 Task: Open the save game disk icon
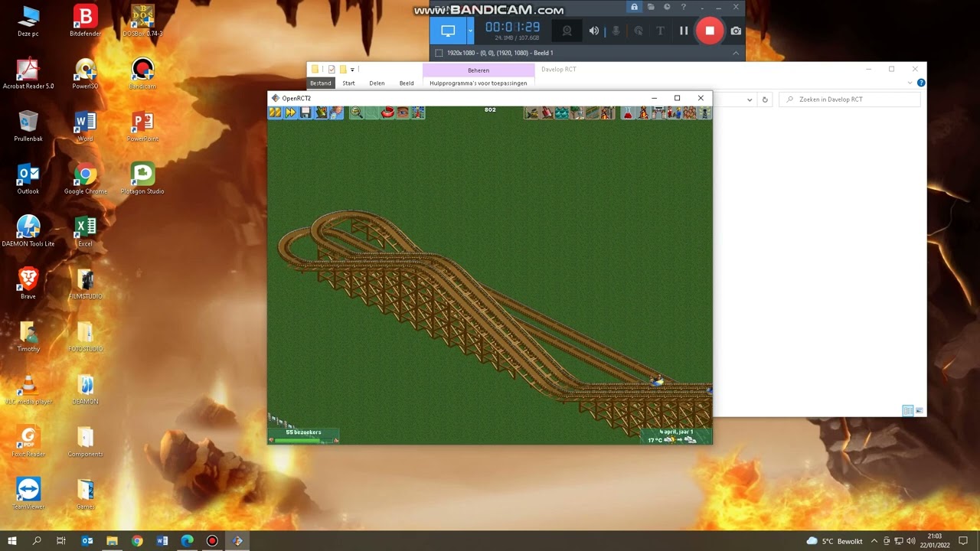[x=305, y=112]
